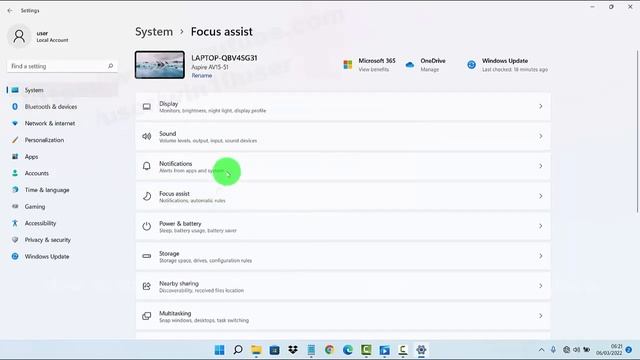This screenshot has width=640, height=360.
Task: Open the Windows Start button
Action: pos(220,350)
